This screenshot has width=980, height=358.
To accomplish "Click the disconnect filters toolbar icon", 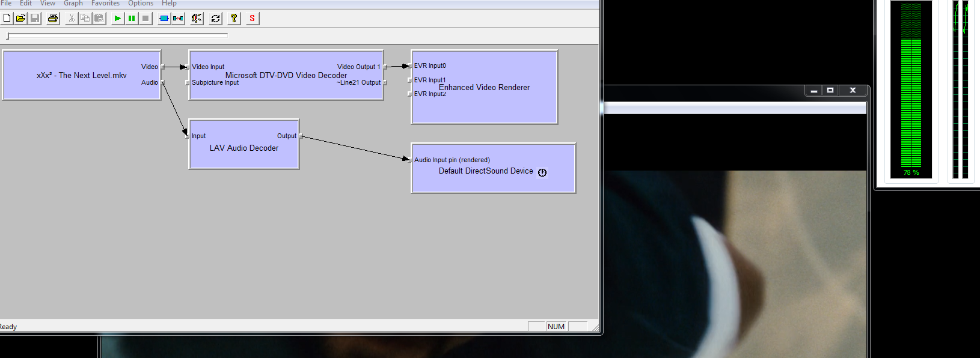I will click(x=178, y=19).
